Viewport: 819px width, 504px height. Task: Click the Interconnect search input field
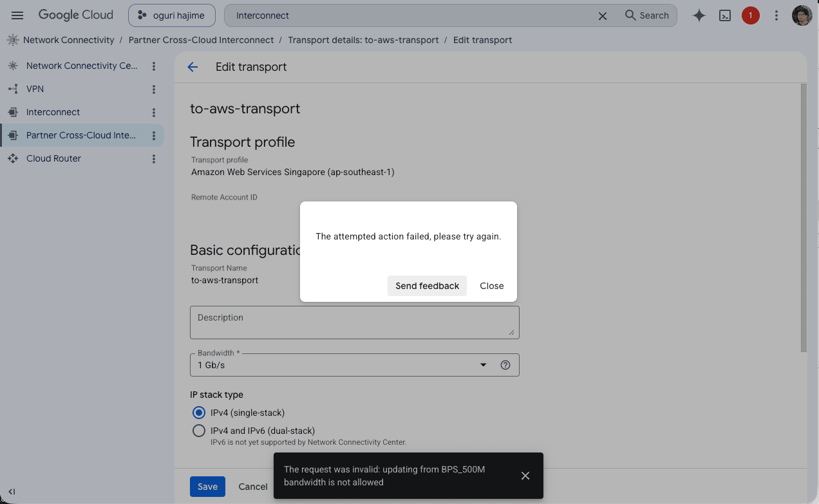click(412, 15)
